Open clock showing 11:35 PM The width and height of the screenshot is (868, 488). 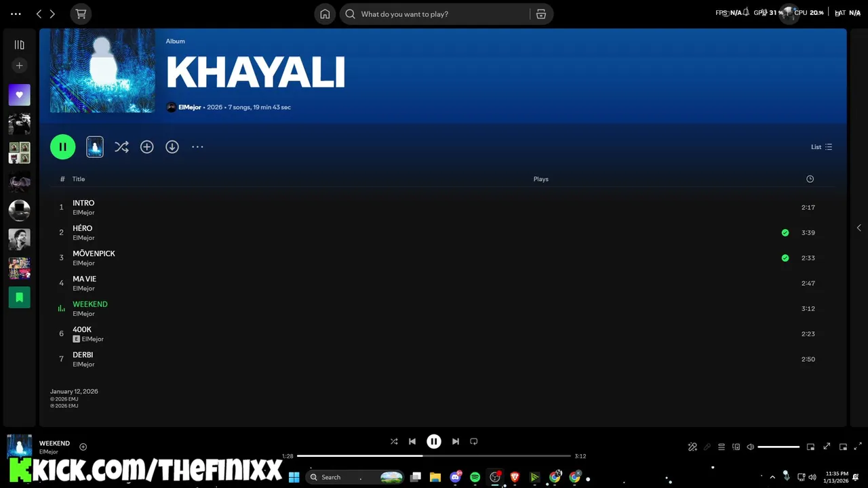coord(837,477)
